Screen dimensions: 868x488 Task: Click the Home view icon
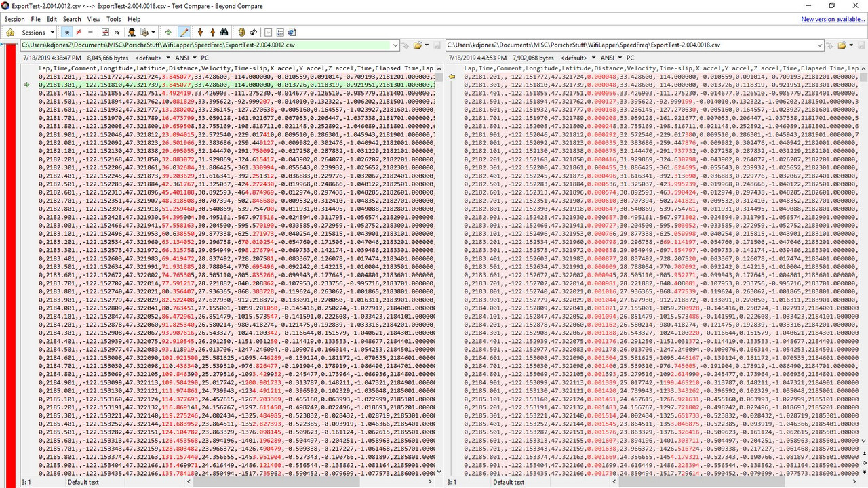(x=10, y=32)
